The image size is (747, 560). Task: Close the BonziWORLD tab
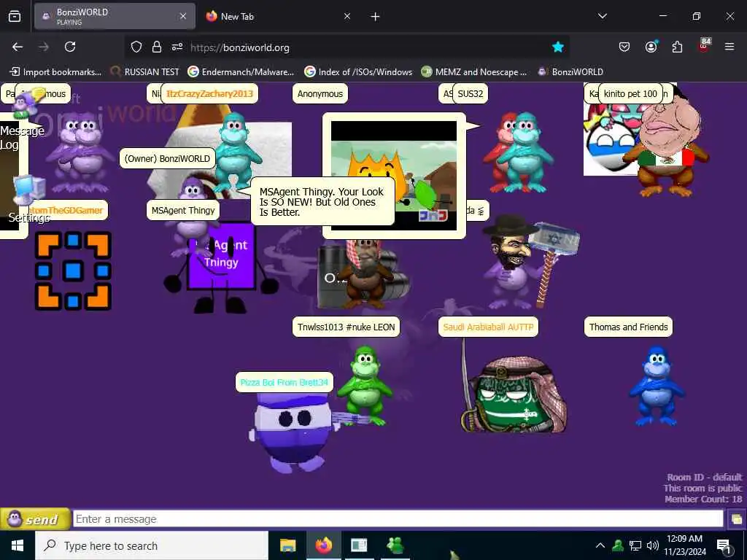tap(183, 17)
